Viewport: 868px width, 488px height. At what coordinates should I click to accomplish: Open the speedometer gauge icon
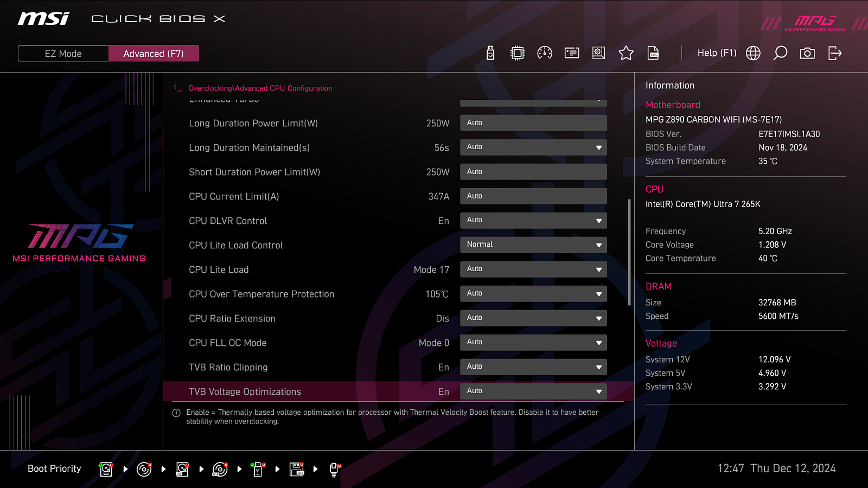click(x=545, y=53)
